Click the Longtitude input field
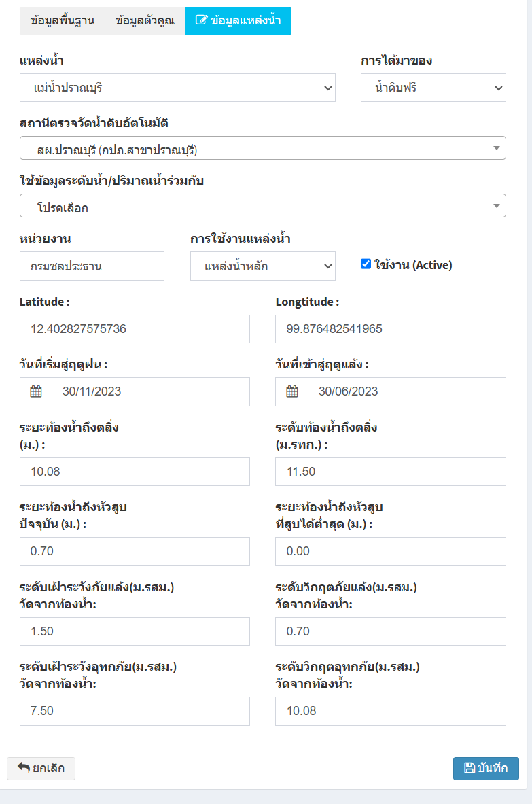This screenshot has width=532, height=804. 391,329
